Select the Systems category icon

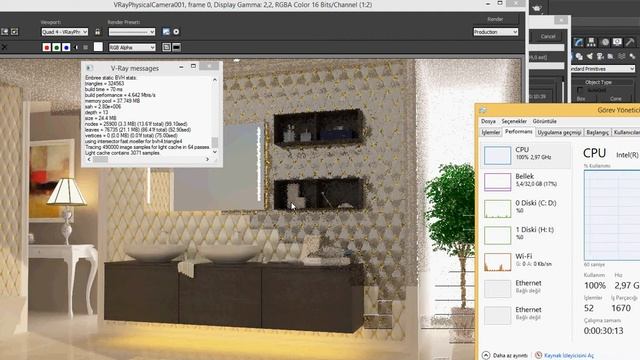point(632,56)
